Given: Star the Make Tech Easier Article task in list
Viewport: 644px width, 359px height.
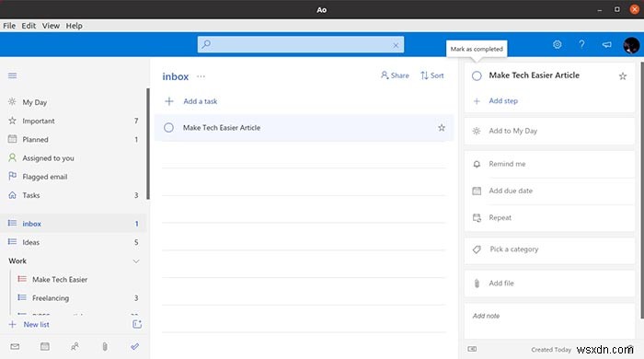Looking at the screenshot, I should [442, 128].
